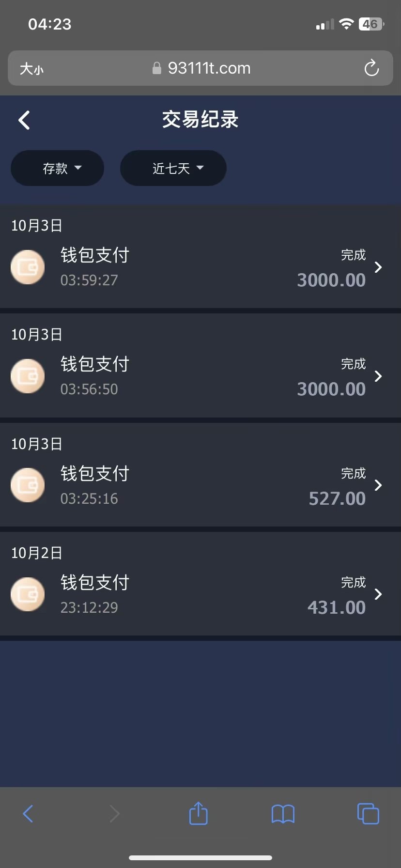401x868 pixels.
Task: Tap the 交易纪录 page title
Action: point(200,120)
